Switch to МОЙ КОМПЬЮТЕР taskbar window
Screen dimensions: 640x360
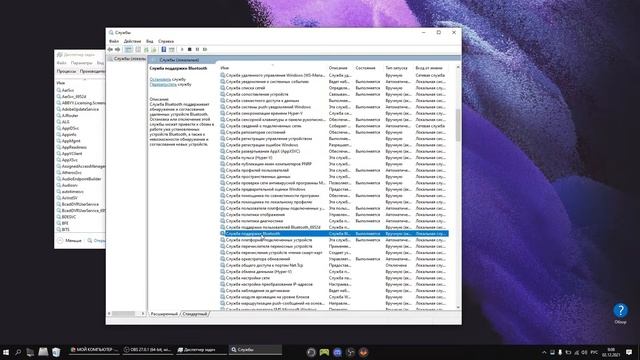(95, 350)
